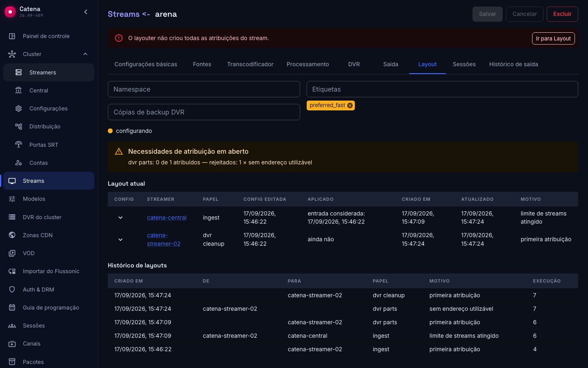588x368 pixels.
Task: Click 17/09/2026, 15:46:22 history row date
Action: (143, 349)
